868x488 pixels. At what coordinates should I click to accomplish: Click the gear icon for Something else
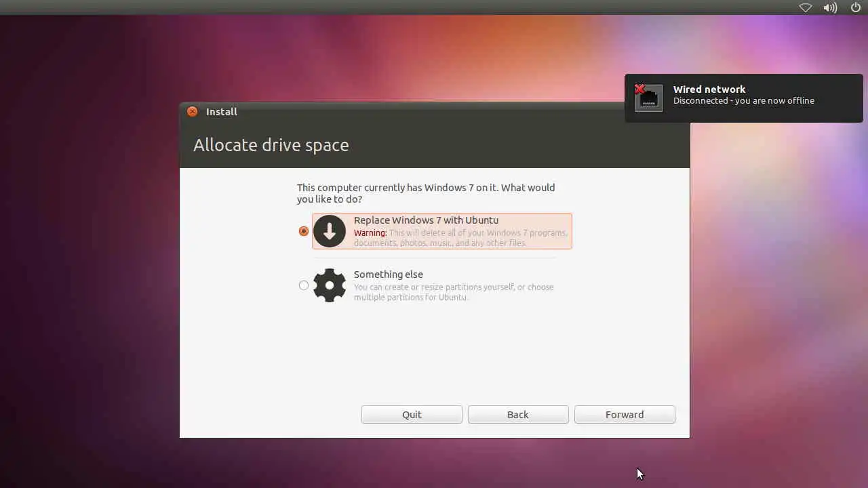click(x=330, y=285)
